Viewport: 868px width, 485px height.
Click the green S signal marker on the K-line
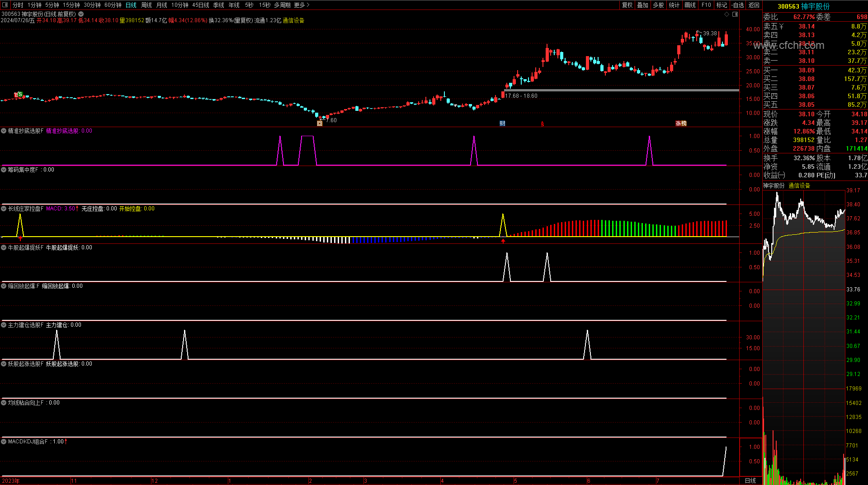[20, 95]
